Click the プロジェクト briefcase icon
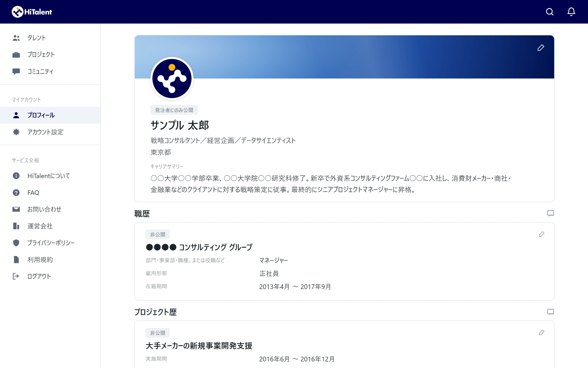Viewport: 588px width, 368px height. coord(16,54)
